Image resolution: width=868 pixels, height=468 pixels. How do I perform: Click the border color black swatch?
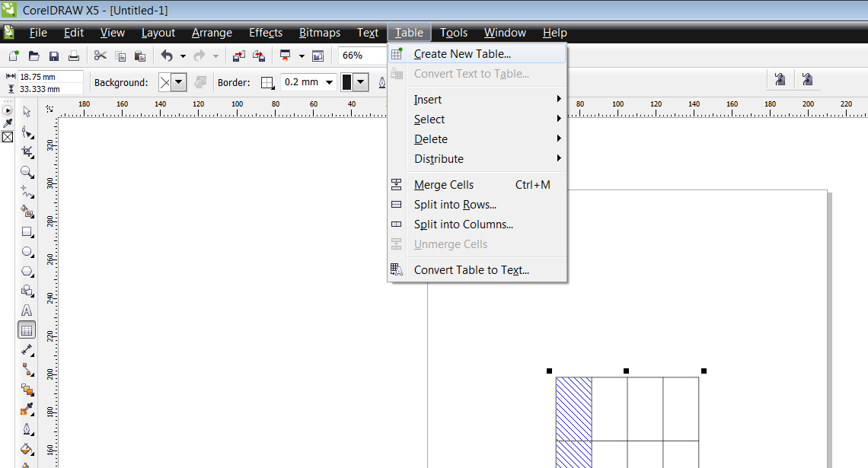point(347,82)
